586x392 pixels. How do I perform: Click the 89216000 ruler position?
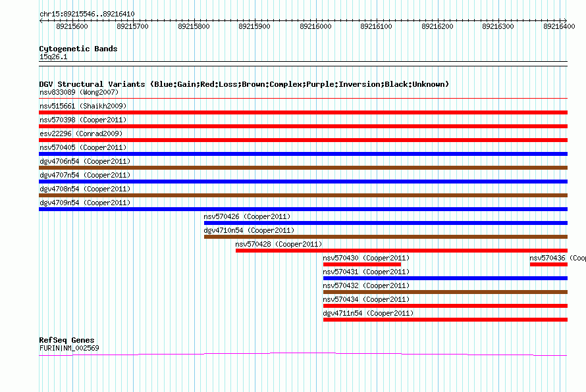tap(315, 26)
